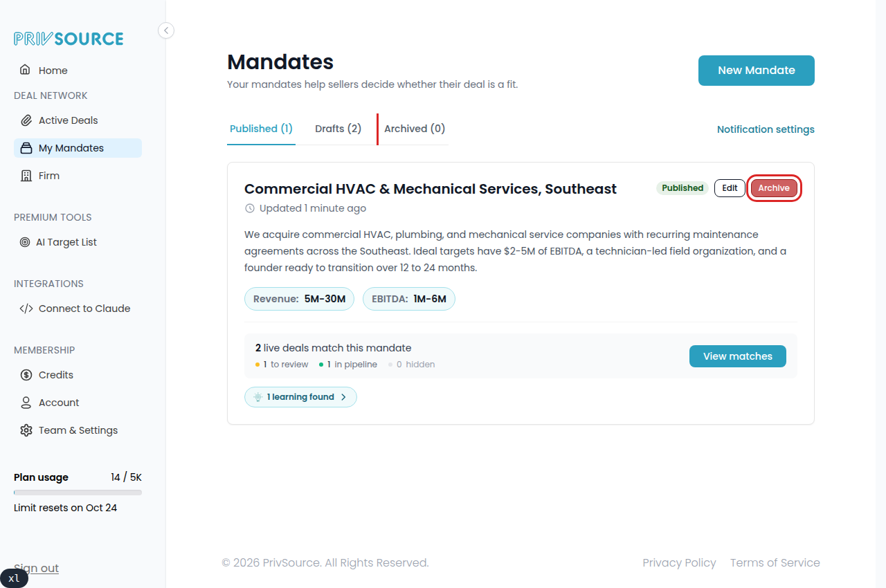Viewport: 886px width, 588px height.
Task: Click the Plan usage progress bar
Action: [78, 493]
